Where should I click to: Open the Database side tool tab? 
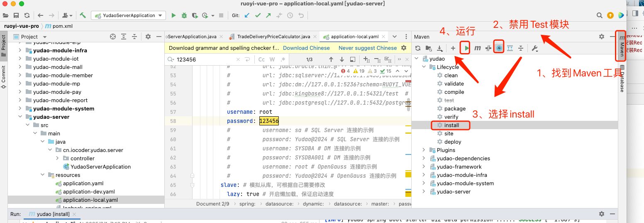622,78
